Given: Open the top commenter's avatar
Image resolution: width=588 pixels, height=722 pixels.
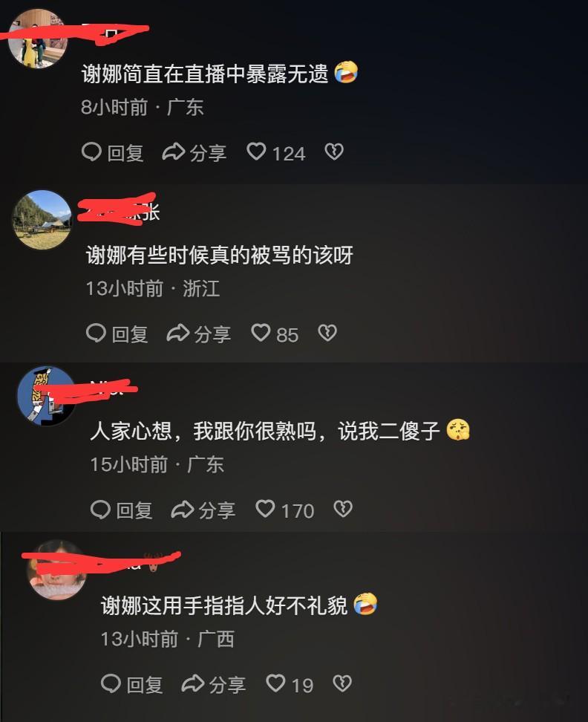Looking at the screenshot, I should click(38, 39).
